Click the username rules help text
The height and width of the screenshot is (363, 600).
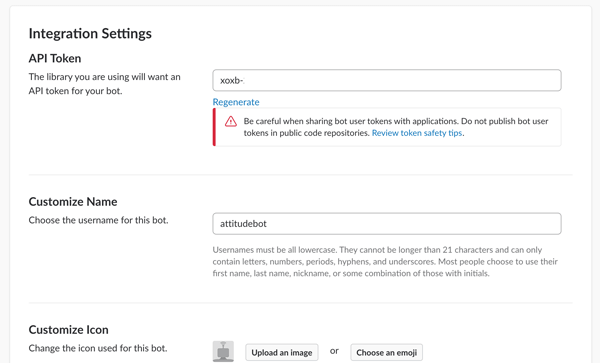385,262
